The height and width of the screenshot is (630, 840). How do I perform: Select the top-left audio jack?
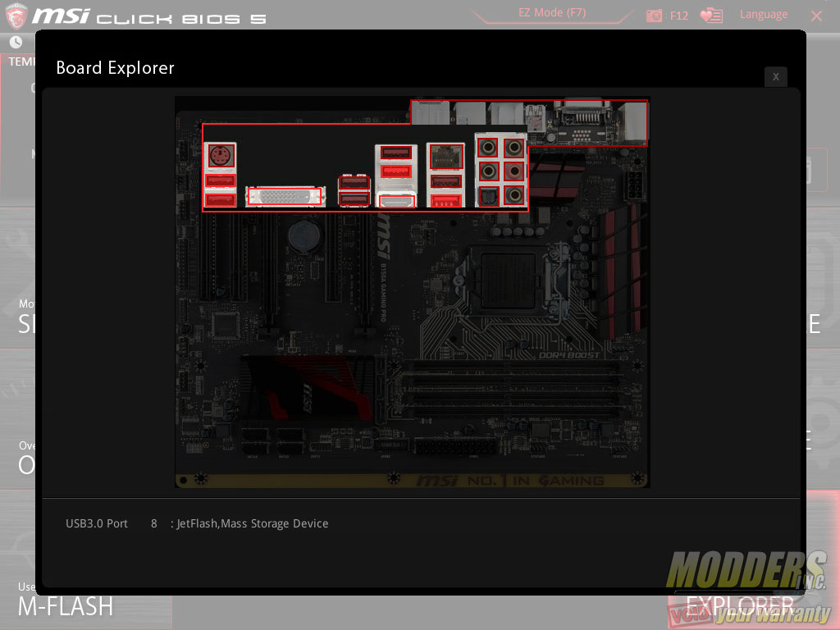487,148
